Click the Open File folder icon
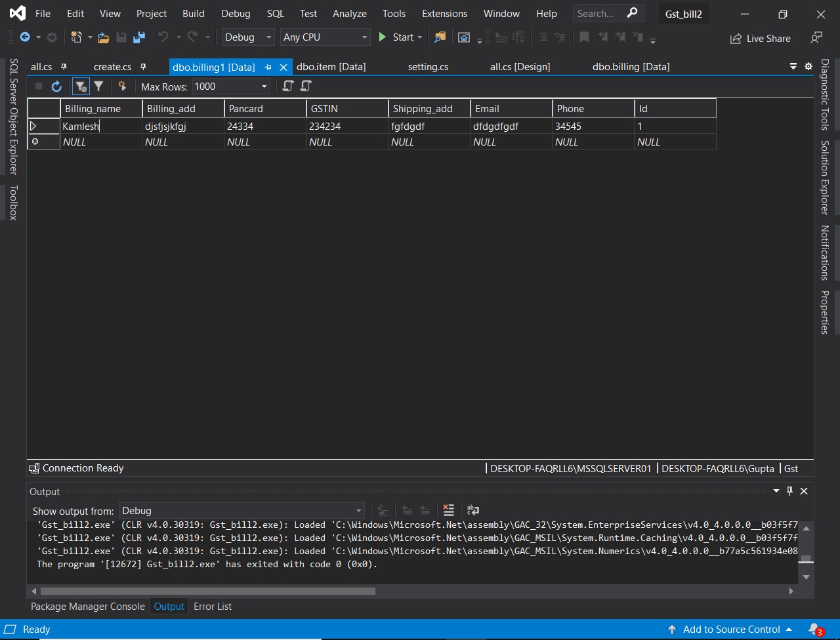The height and width of the screenshot is (640, 840). pos(103,37)
